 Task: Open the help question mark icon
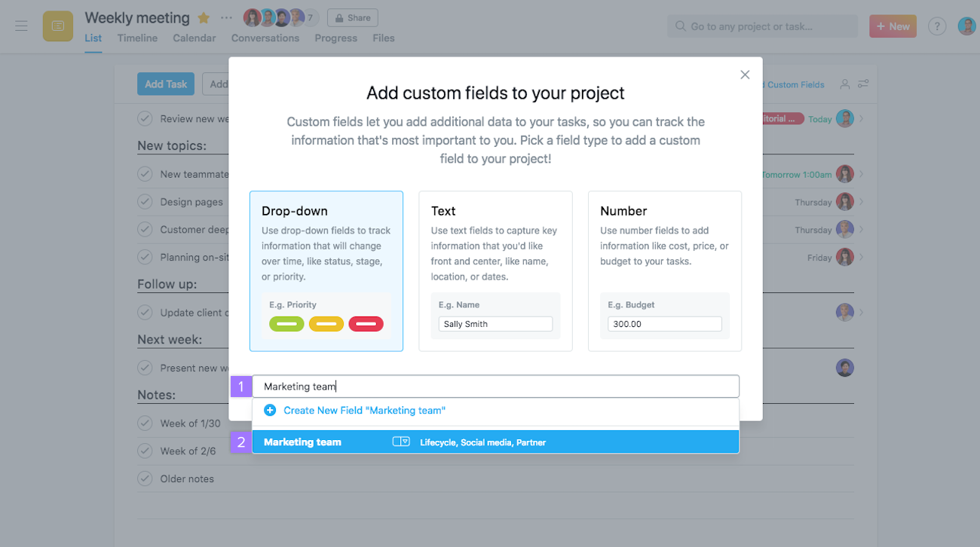pyautogui.click(x=936, y=26)
